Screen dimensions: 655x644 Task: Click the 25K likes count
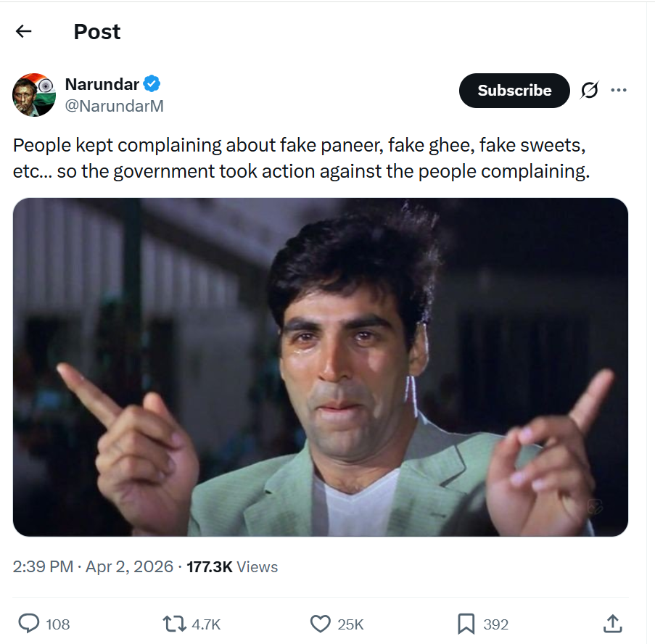pyautogui.click(x=351, y=624)
